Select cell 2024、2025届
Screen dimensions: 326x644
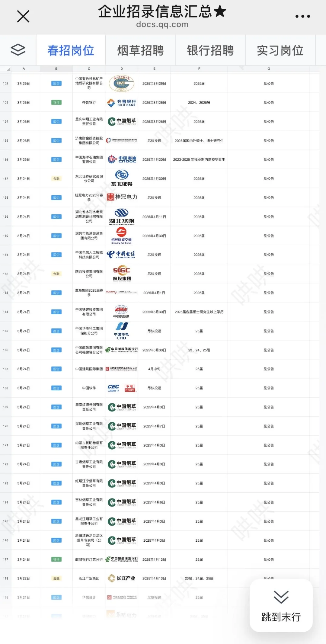click(x=199, y=103)
